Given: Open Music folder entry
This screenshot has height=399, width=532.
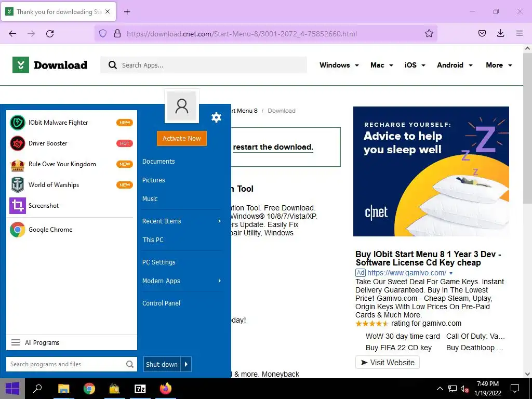Looking at the screenshot, I should click(150, 199).
